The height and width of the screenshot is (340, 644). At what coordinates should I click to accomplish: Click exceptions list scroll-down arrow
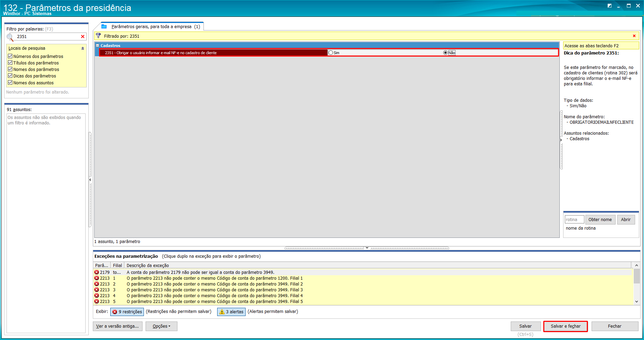click(636, 302)
